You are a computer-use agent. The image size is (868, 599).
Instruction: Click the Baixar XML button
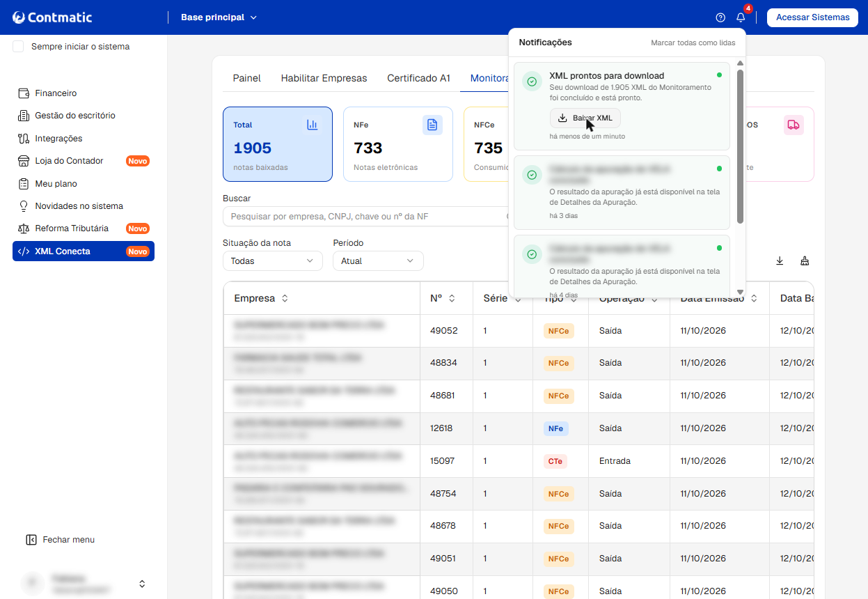tap(585, 118)
